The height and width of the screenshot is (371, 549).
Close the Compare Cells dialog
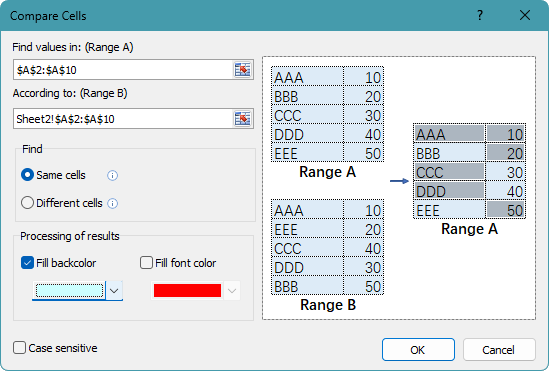525,15
